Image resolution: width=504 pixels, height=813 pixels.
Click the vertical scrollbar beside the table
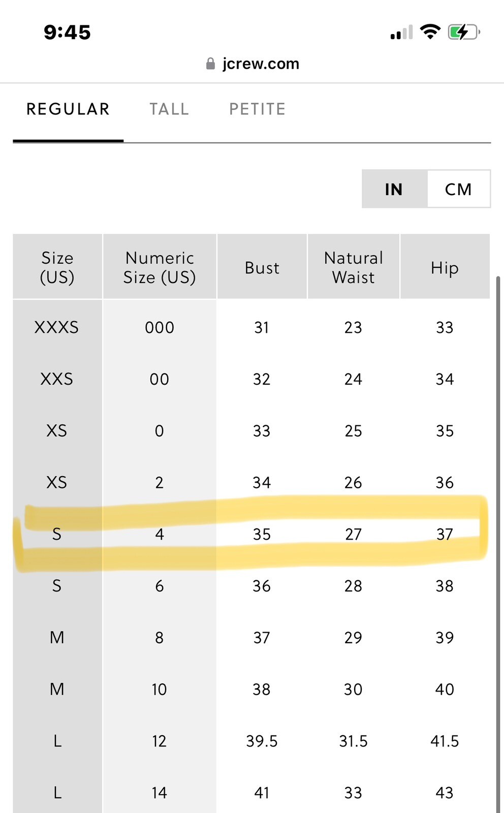pyautogui.click(x=498, y=544)
